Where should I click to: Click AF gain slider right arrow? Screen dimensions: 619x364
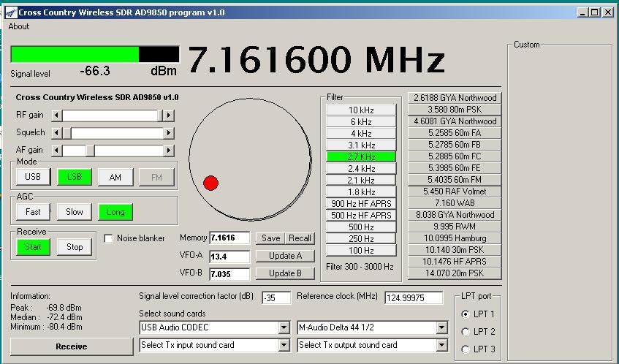click(169, 151)
